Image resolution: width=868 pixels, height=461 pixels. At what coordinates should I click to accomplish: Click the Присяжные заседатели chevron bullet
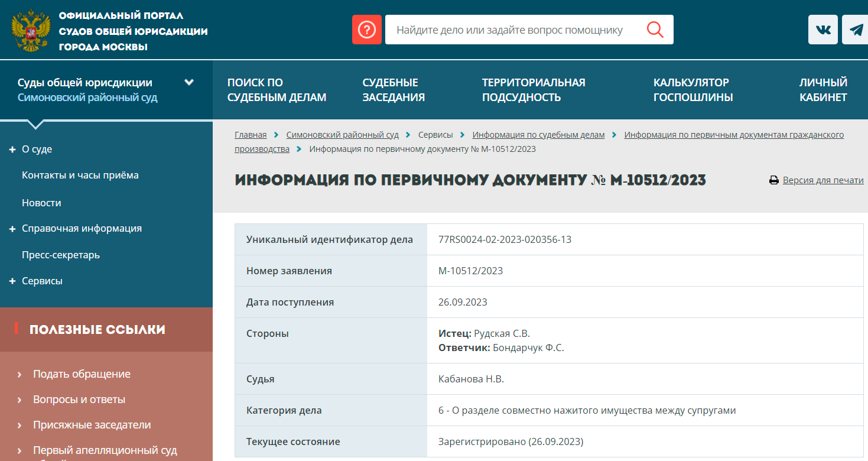point(19,426)
